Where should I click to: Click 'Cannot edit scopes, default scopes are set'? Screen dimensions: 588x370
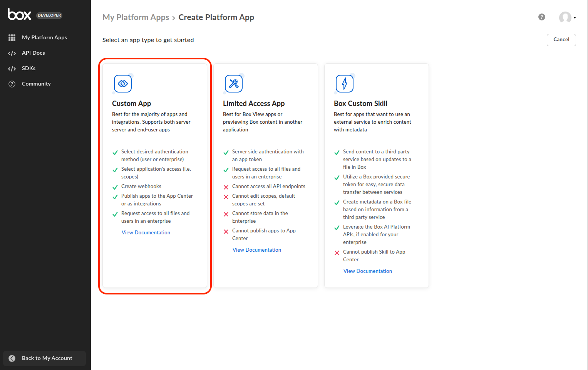coord(264,200)
